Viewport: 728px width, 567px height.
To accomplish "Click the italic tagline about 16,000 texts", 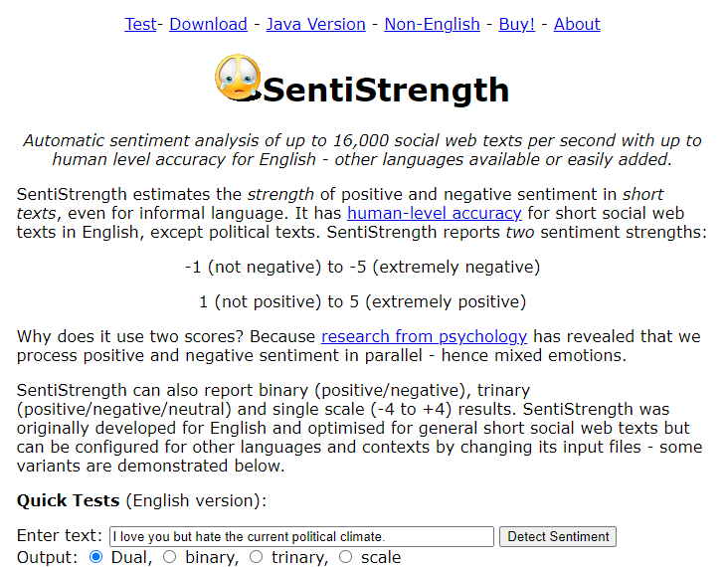I will click(x=362, y=150).
